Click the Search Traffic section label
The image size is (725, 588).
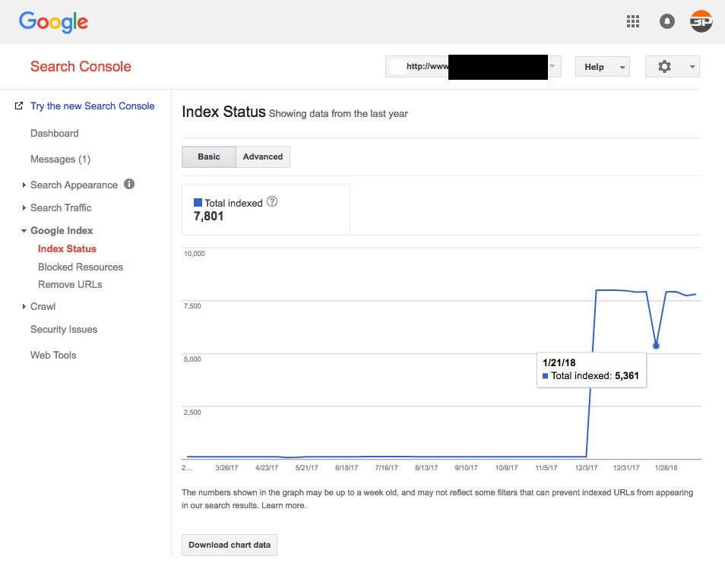tap(61, 208)
